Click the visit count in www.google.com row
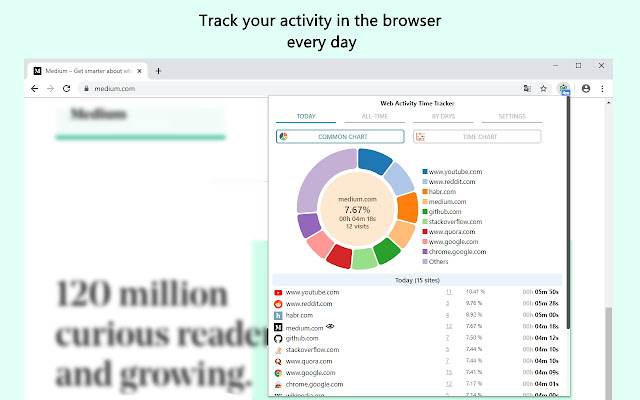Screen dimensions: 640x400 tap(449, 372)
